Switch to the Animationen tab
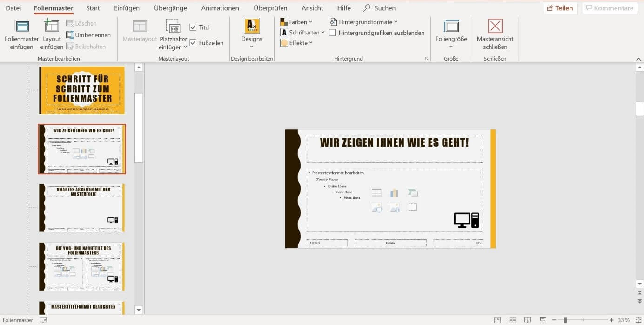644x325 pixels. (x=220, y=8)
